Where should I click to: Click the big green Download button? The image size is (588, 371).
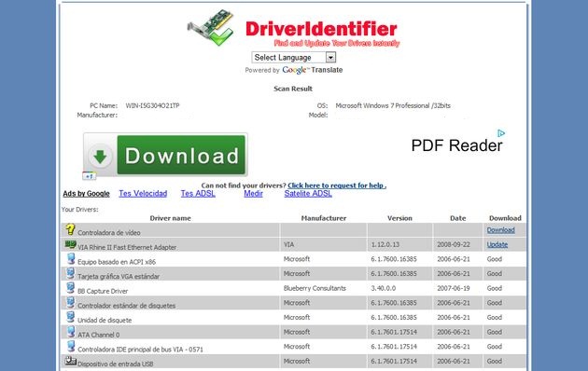(x=181, y=155)
